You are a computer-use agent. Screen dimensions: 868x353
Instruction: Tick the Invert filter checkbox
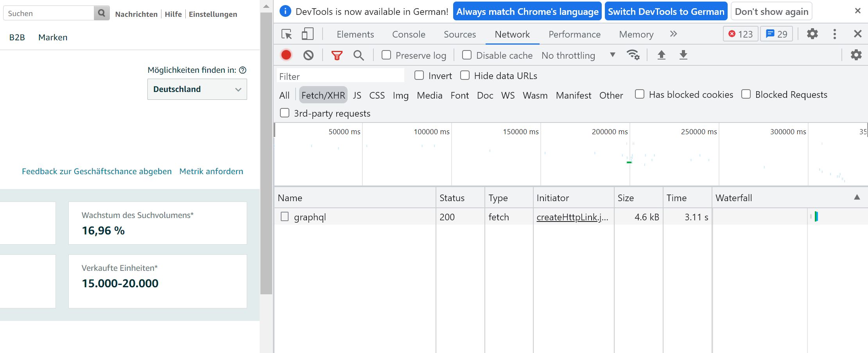tap(419, 75)
